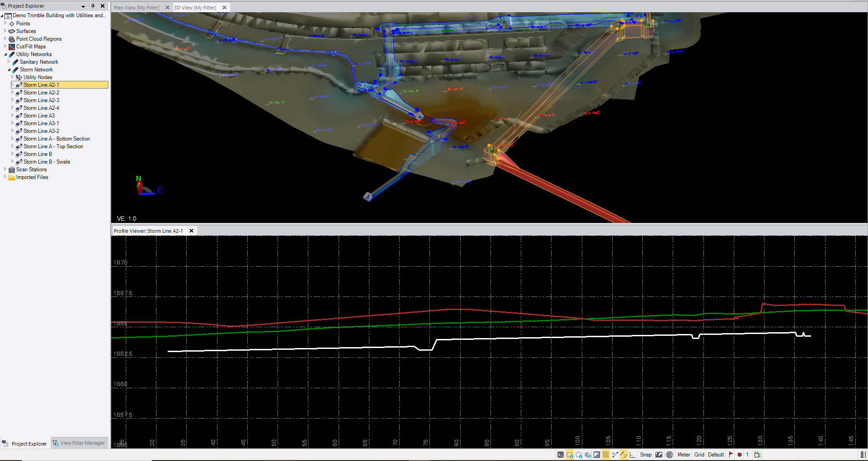Select the Profile Viewer Storm Line A2-1 tab
This screenshot has width=868, height=461.
[148, 231]
